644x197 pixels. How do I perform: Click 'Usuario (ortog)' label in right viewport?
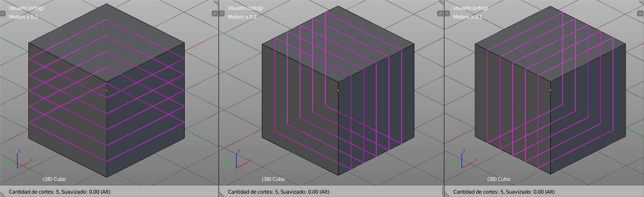(x=471, y=8)
